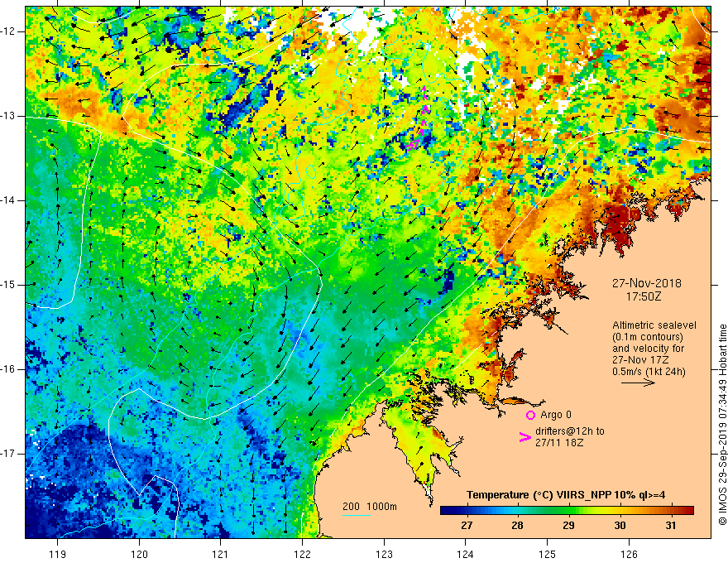
Task: Click the longitude axis label 122
Action: [302, 554]
